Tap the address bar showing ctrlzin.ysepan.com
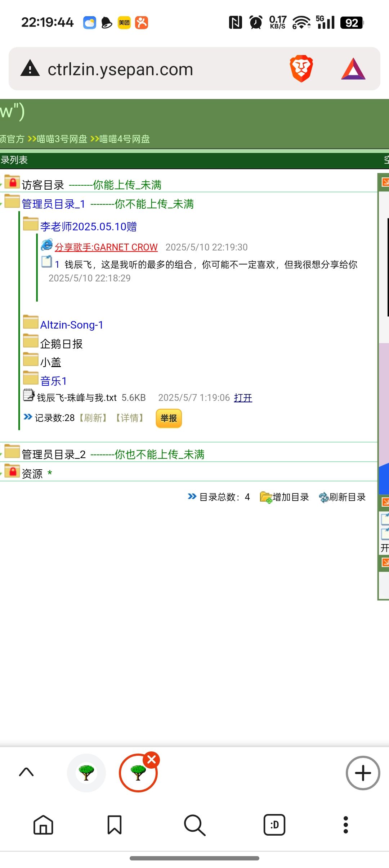Viewport: 389px width, 868px height. pyautogui.click(x=144, y=69)
